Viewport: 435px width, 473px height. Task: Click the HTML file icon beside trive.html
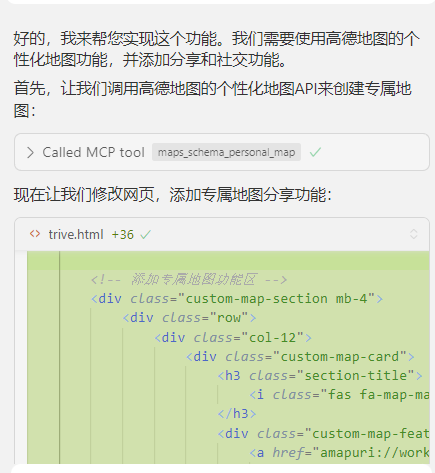(x=35, y=234)
